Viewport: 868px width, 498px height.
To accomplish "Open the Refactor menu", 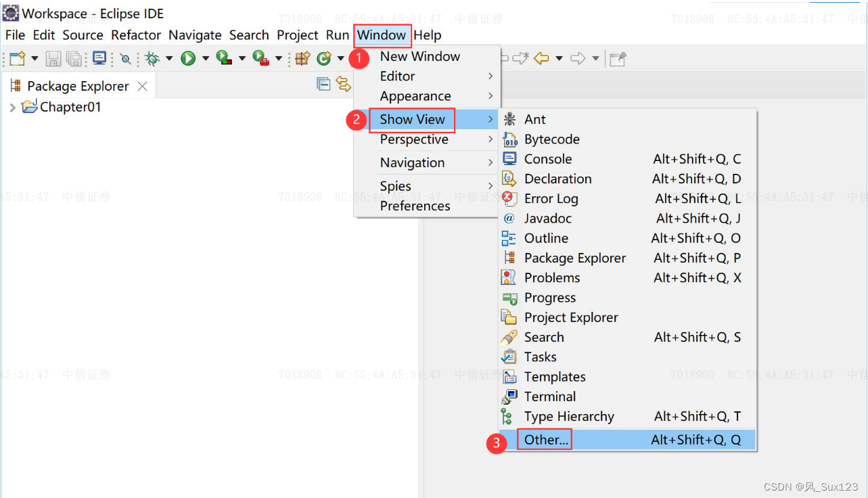I will coord(136,35).
